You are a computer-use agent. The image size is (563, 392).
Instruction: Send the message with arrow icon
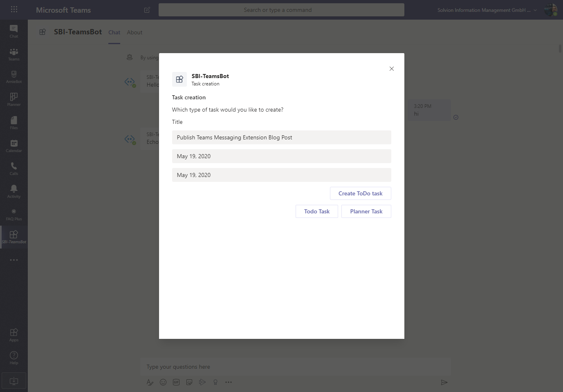point(444,382)
